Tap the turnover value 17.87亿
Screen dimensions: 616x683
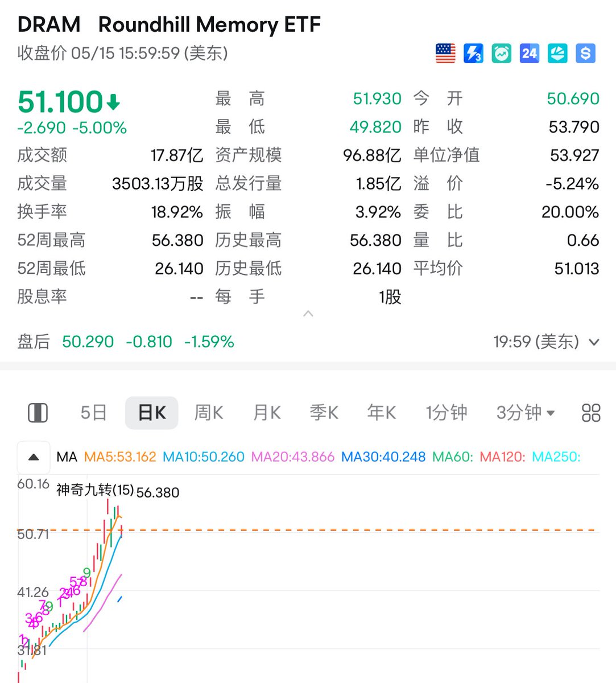pos(177,155)
